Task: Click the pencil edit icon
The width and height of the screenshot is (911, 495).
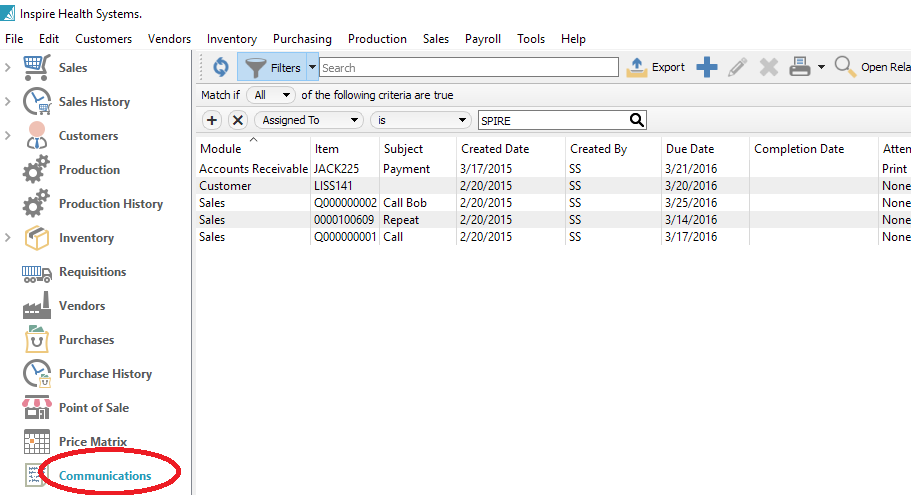Action: point(738,68)
